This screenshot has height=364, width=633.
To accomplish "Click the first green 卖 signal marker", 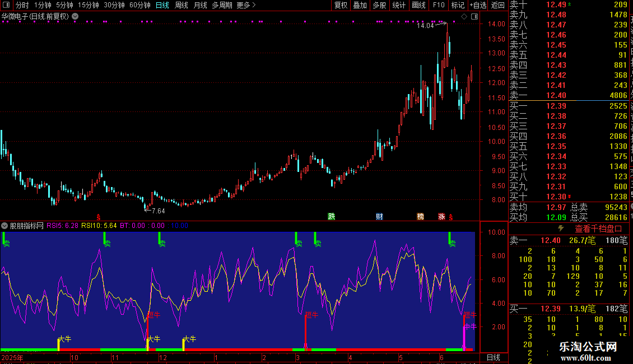I will click(6, 241).
